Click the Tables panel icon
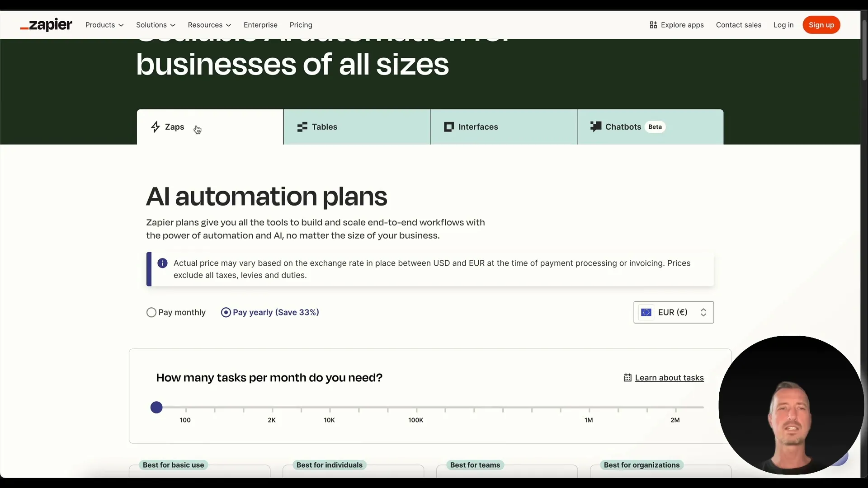 coord(302,127)
